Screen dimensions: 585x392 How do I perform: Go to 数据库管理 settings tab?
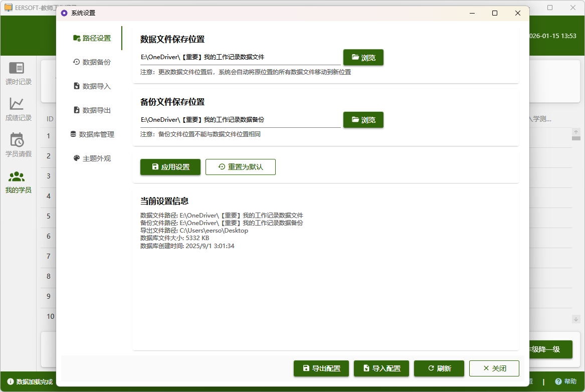[92, 134]
